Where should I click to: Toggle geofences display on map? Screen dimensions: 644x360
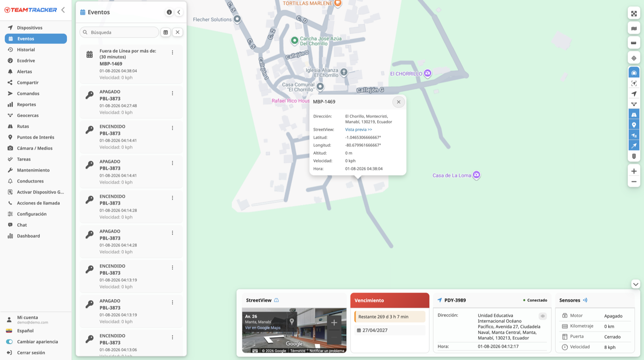pyautogui.click(x=634, y=104)
